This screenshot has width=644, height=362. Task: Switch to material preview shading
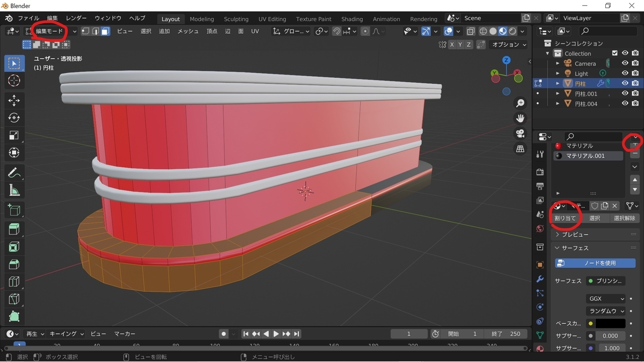click(503, 31)
